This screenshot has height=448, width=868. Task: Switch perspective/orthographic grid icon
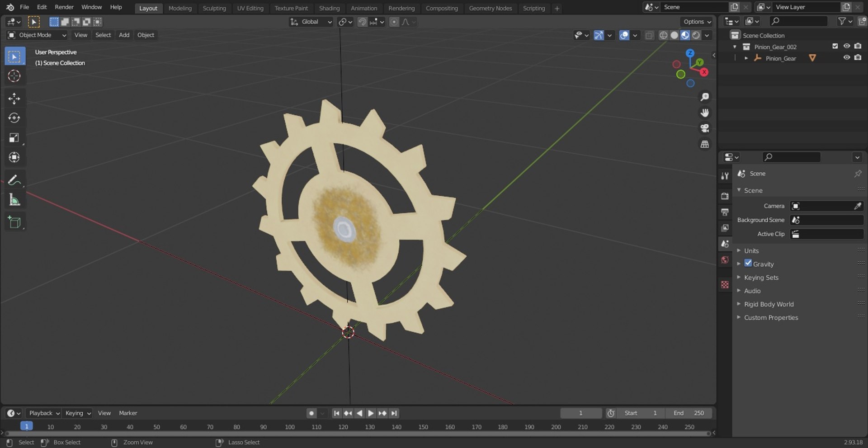(x=704, y=144)
